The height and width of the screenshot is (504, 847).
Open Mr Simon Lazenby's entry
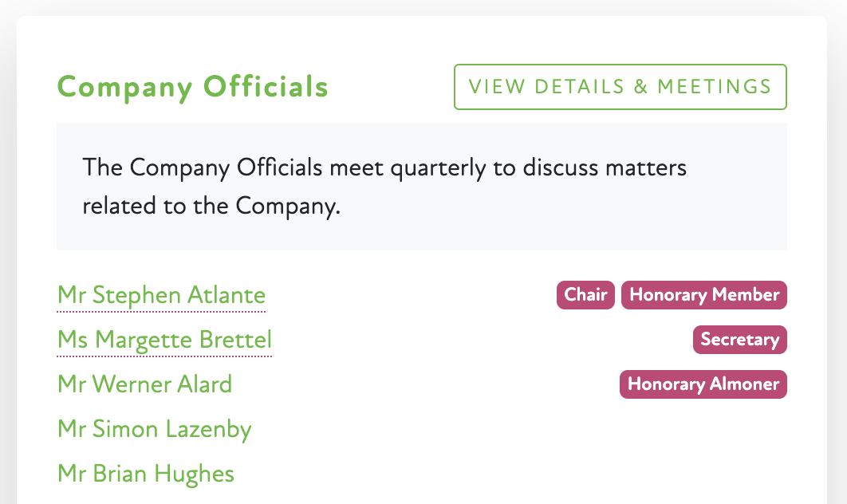click(154, 429)
